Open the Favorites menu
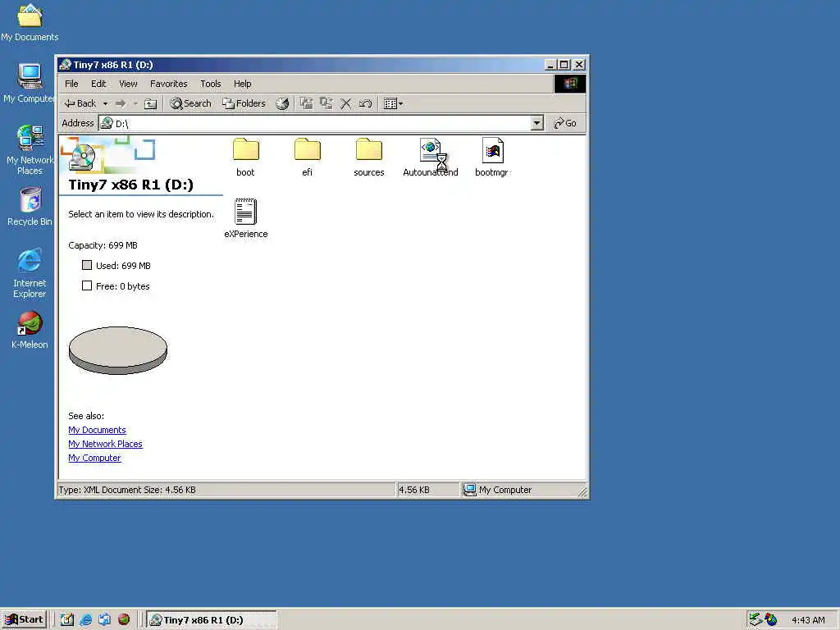The height and width of the screenshot is (630, 840). coord(169,84)
